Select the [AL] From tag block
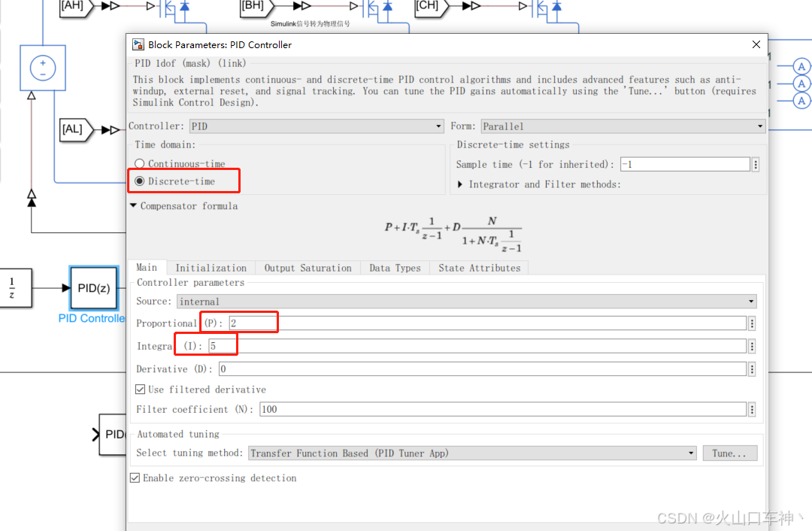812x531 pixels. 77,129
